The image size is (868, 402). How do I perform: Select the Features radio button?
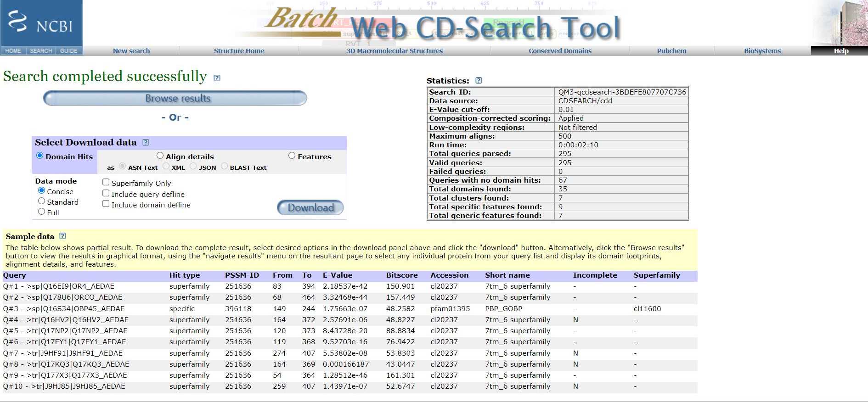pos(292,156)
